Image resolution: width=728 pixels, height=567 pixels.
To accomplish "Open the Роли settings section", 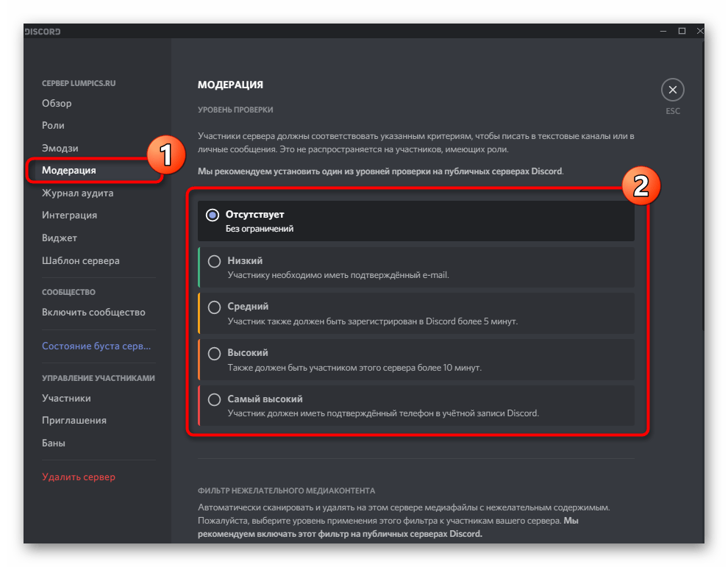I will [52, 125].
